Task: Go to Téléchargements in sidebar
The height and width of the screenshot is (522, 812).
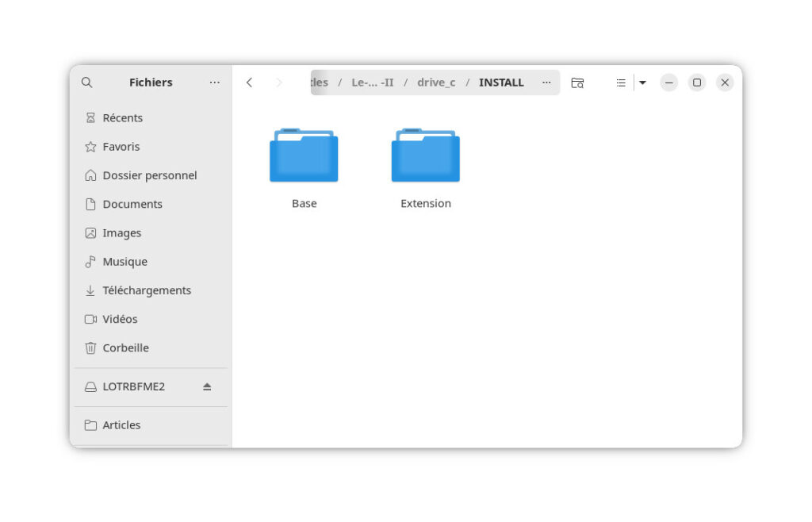Action: tap(147, 290)
